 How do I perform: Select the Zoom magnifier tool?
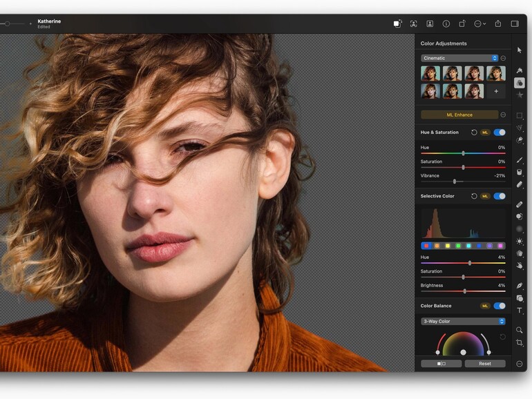click(x=519, y=330)
